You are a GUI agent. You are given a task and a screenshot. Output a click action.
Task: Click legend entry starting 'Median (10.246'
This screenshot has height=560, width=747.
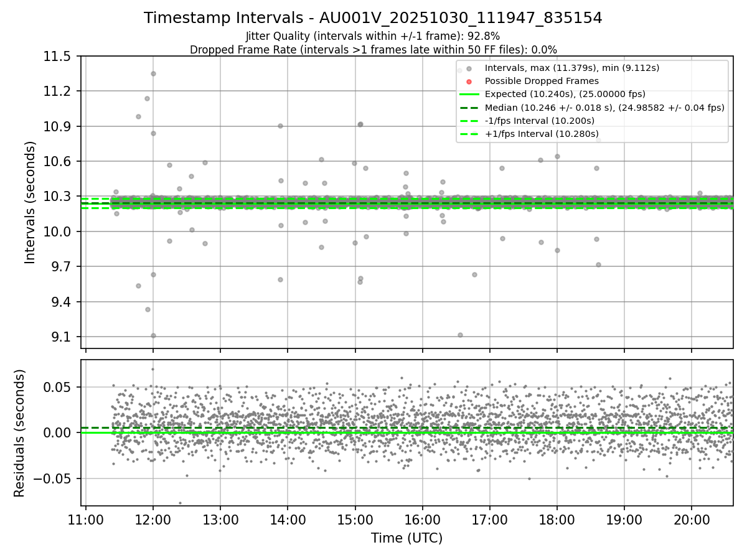pyautogui.click(x=604, y=107)
